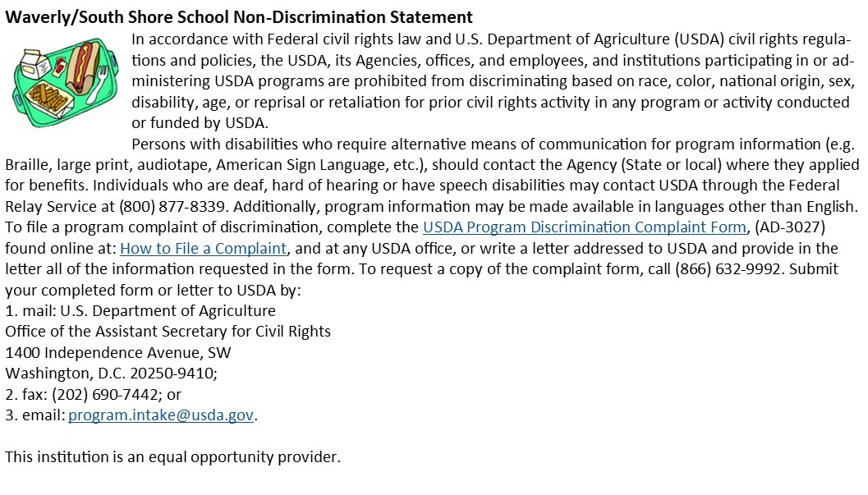Click the 1400 Independence Avenue, SW address line
The height and width of the screenshot is (495, 868).
(118, 353)
